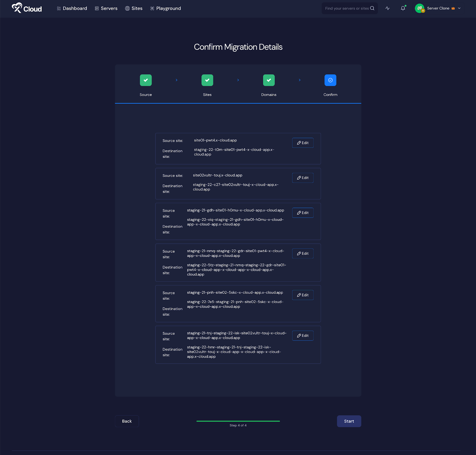Click the Playground icon in the navbar
The height and width of the screenshot is (455, 476).
153,8
